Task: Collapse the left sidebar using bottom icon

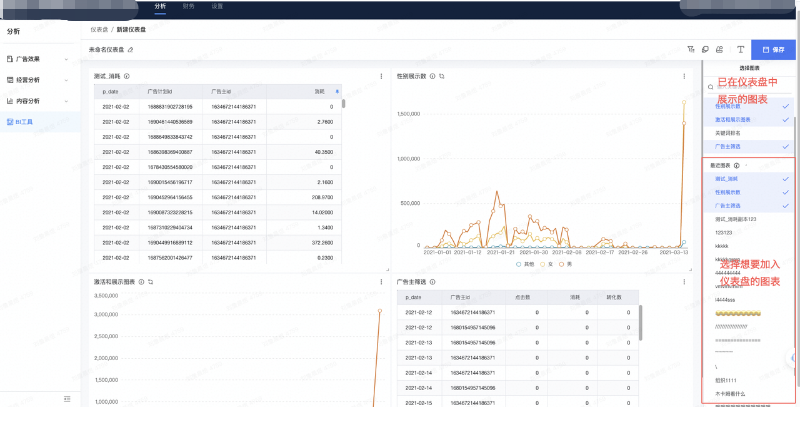Action: pyautogui.click(x=67, y=398)
